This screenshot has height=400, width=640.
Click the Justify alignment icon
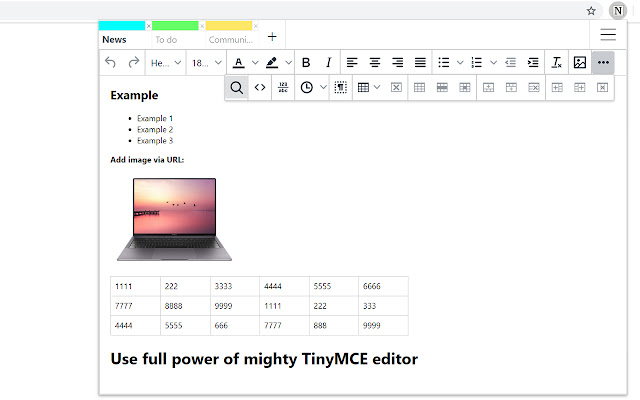[420, 62]
